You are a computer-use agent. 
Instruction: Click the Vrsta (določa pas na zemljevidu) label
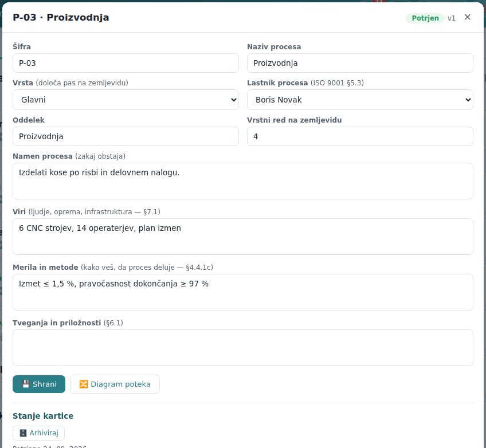pyautogui.click(x=70, y=83)
